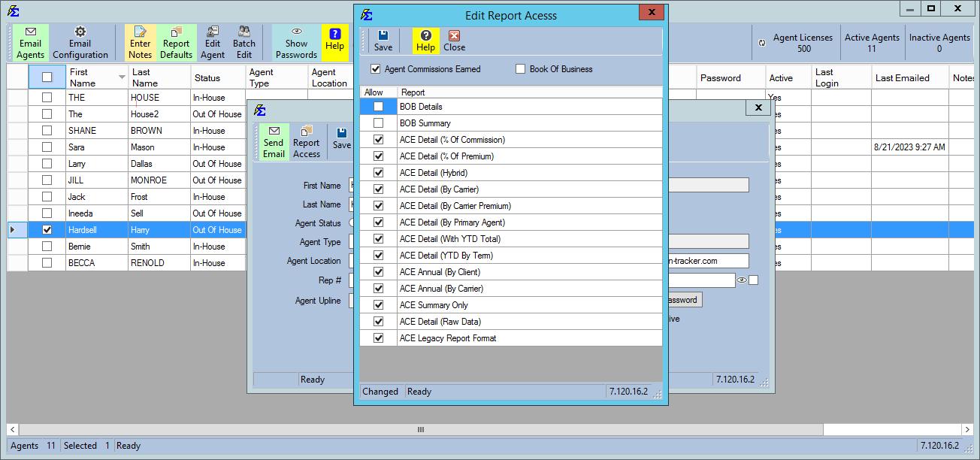
Task: Toggle Agent Commissions Earned checkbox
Action: [376, 69]
